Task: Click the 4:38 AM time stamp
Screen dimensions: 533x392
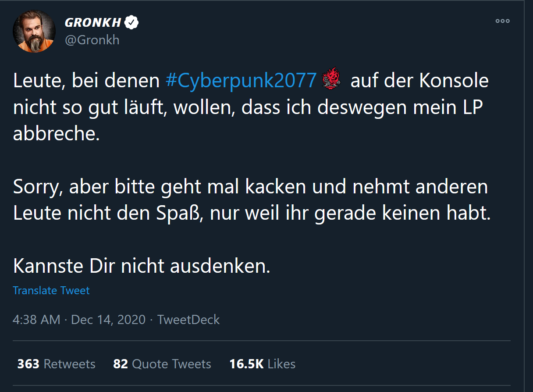Action: click(x=36, y=319)
